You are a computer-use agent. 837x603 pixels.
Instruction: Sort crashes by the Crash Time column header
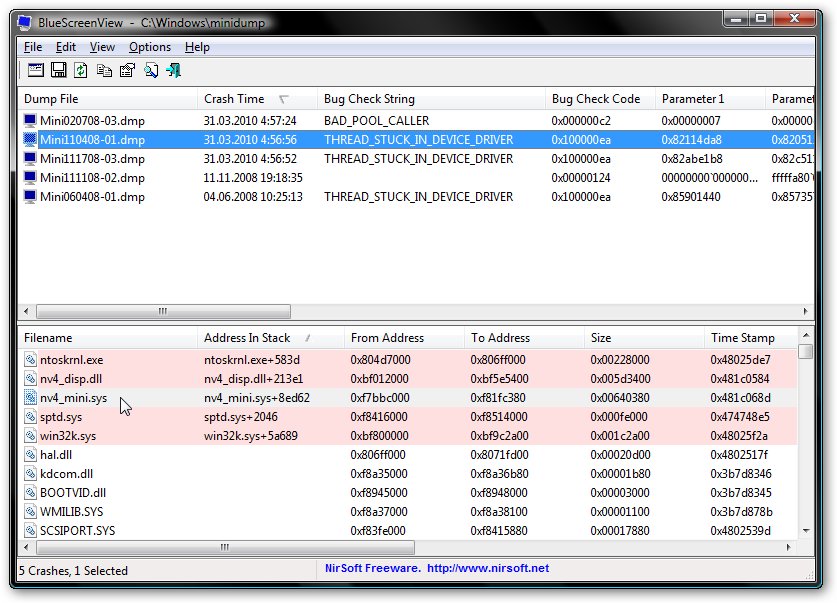235,99
